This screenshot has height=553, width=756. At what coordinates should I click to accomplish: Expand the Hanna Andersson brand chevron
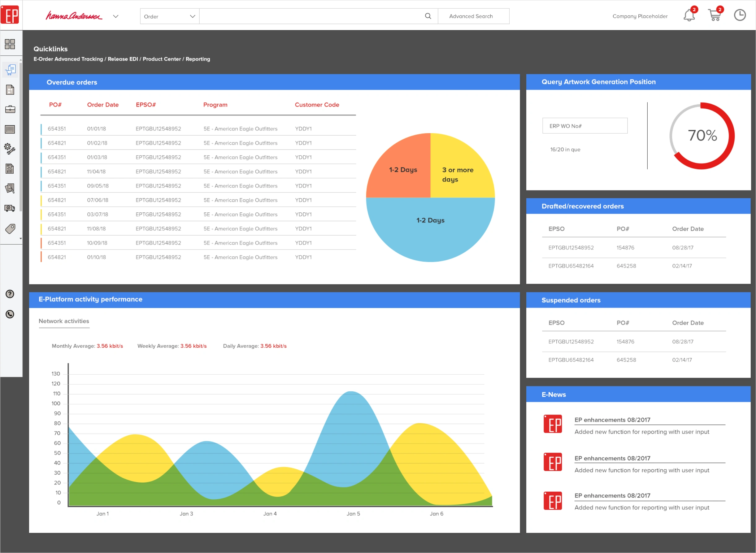(116, 16)
